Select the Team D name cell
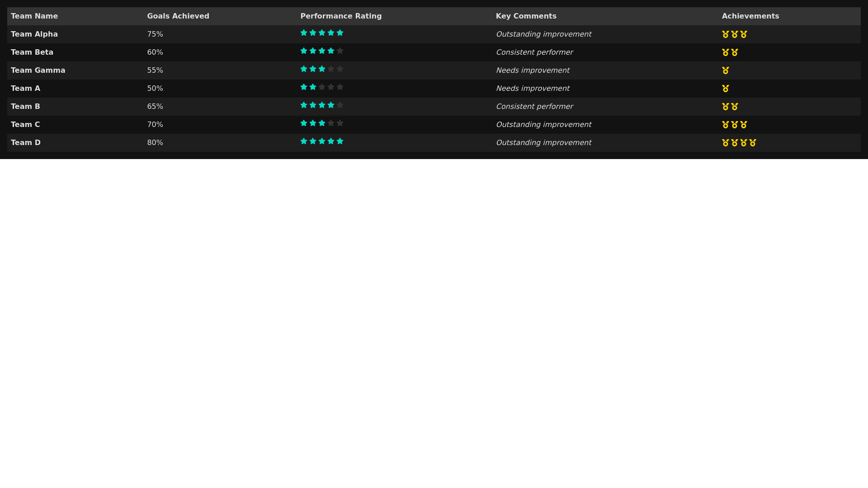Screen dimensions: 868x488 [26, 143]
